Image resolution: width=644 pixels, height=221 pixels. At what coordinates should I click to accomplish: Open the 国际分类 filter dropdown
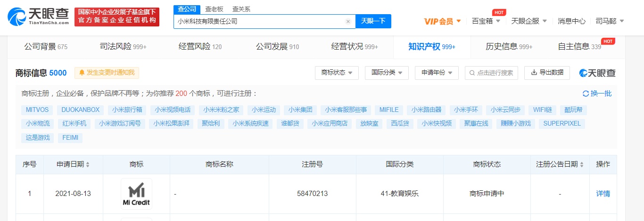click(x=387, y=73)
